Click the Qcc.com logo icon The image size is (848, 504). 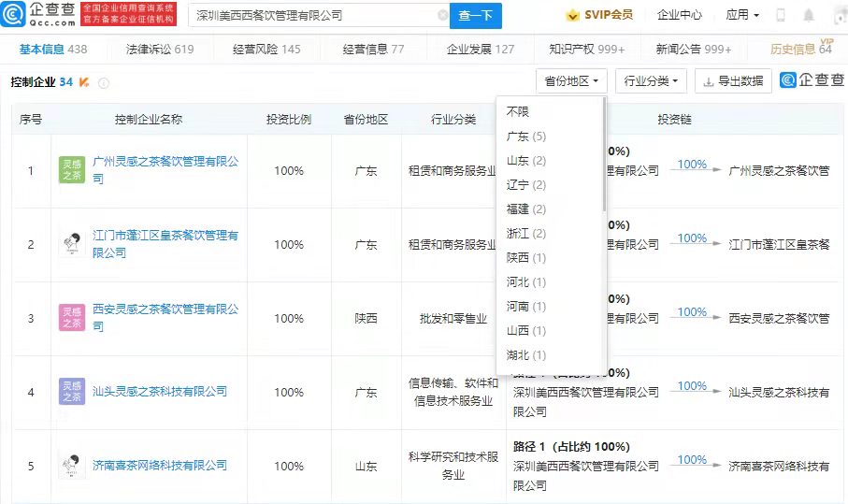(12, 14)
